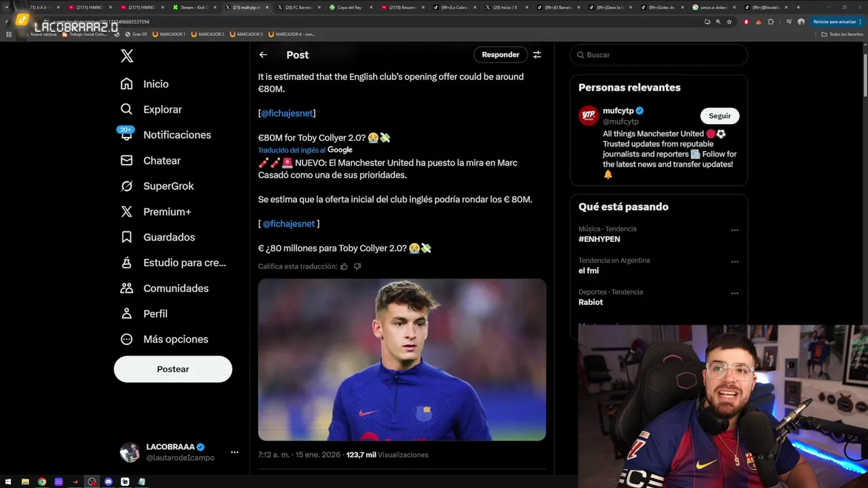This screenshot has height=488, width=868.
Task: Open Notificaciones bell in sidebar
Action: pyautogui.click(x=127, y=135)
